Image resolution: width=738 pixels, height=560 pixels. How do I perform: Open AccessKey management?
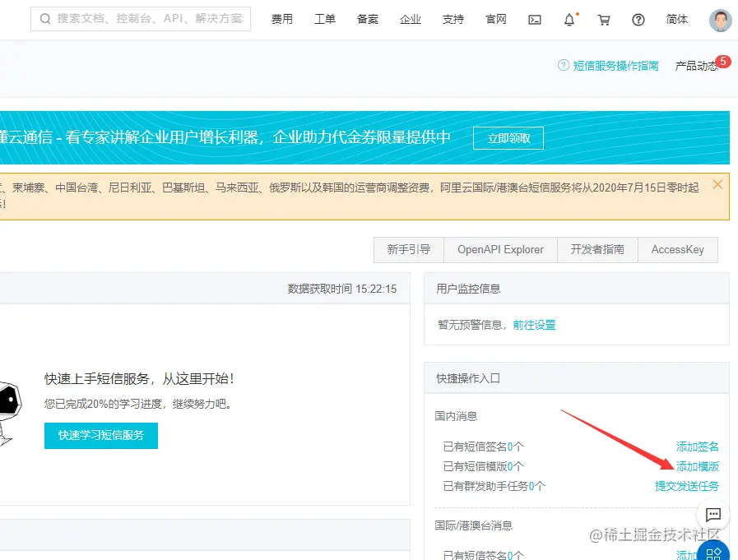[678, 249]
